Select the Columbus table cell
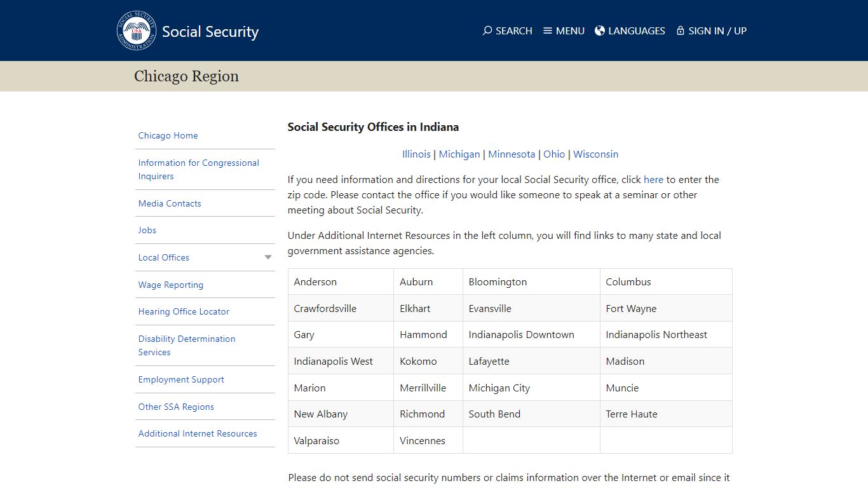Screen dimensions: 868x488 click(x=666, y=281)
